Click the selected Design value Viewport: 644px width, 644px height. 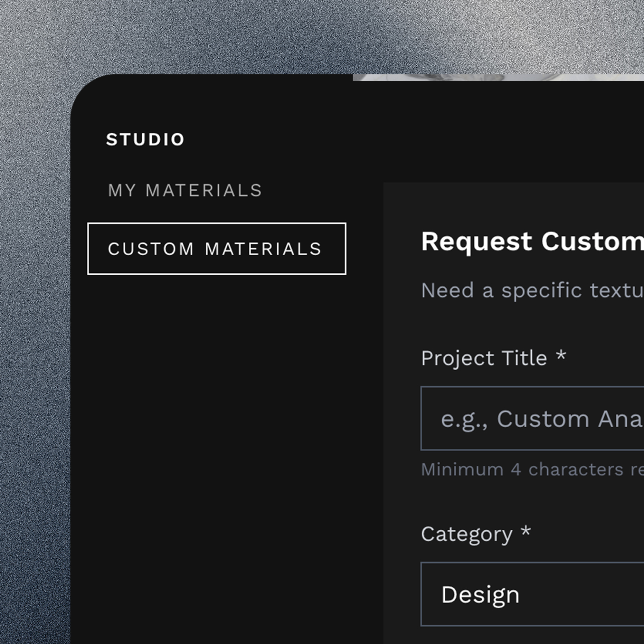[x=480, y=595]
